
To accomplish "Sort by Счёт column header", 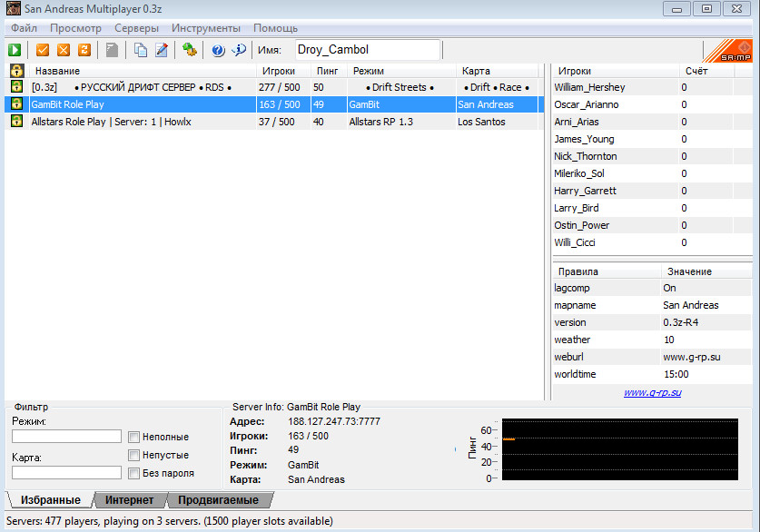I will [x=706, y=71].
